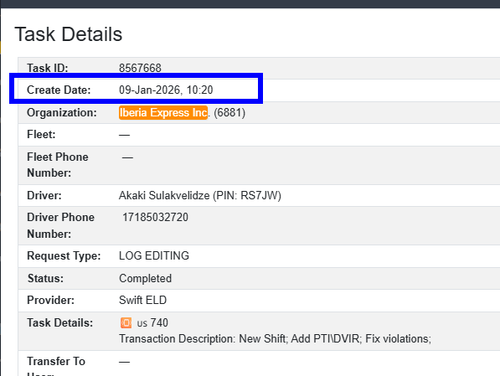Click the create date 09-Jan-2026, 10:20

click(166, 90)
